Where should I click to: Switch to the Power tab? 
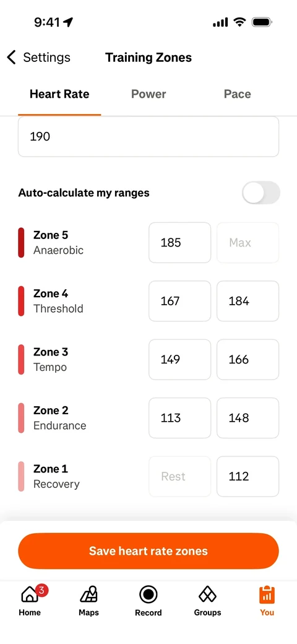[x=148, y=94]
